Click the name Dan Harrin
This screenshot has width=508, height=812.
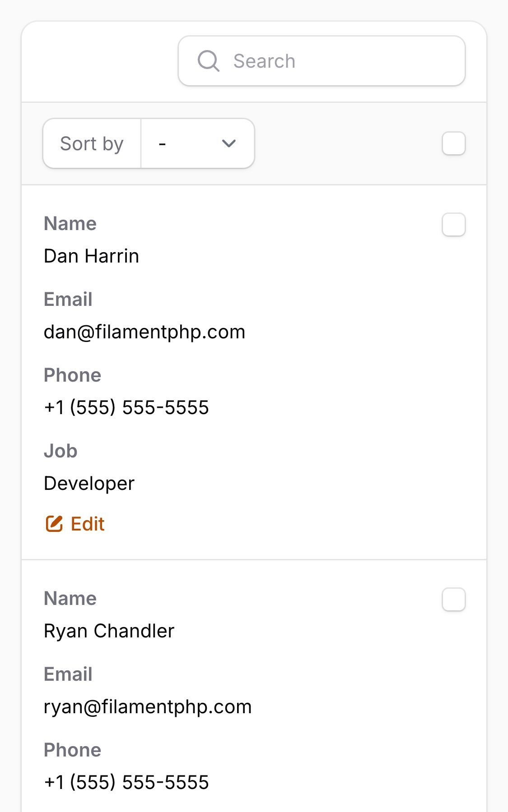91,256
